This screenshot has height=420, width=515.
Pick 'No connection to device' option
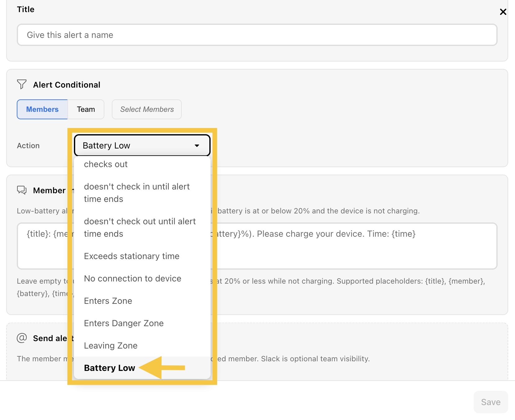point(142,278)
